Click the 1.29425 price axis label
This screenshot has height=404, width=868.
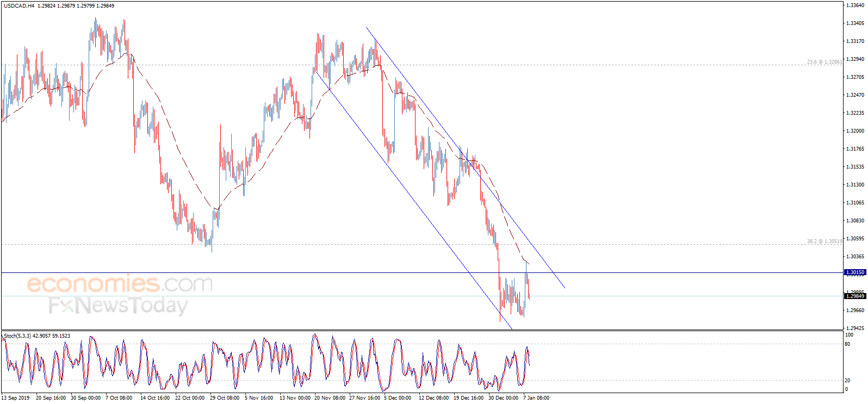click(855, 328)
